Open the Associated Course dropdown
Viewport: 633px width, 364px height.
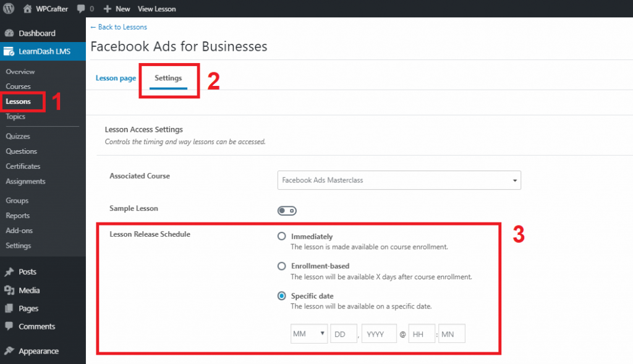coord(399,180)
